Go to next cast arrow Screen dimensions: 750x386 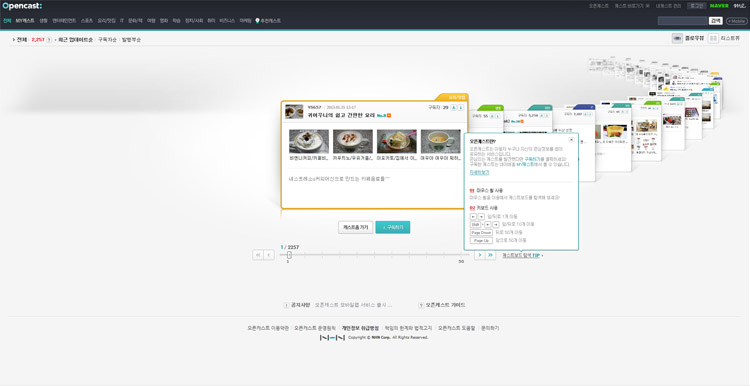479,255
